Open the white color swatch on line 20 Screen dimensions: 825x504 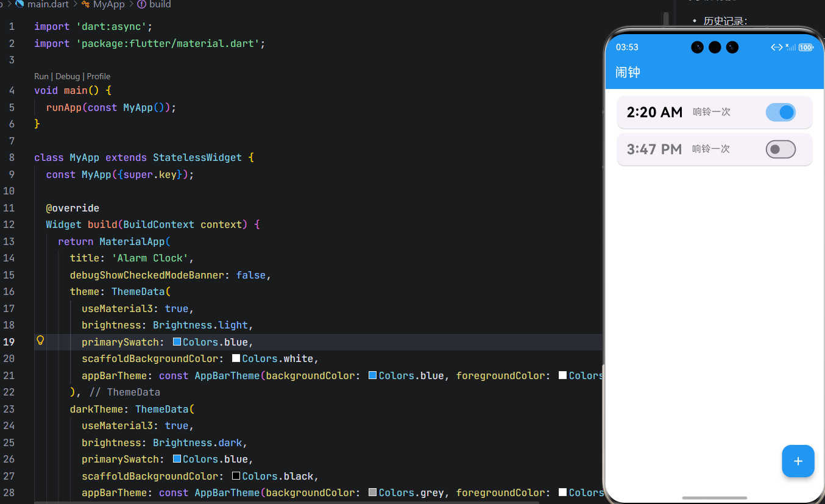236,358
